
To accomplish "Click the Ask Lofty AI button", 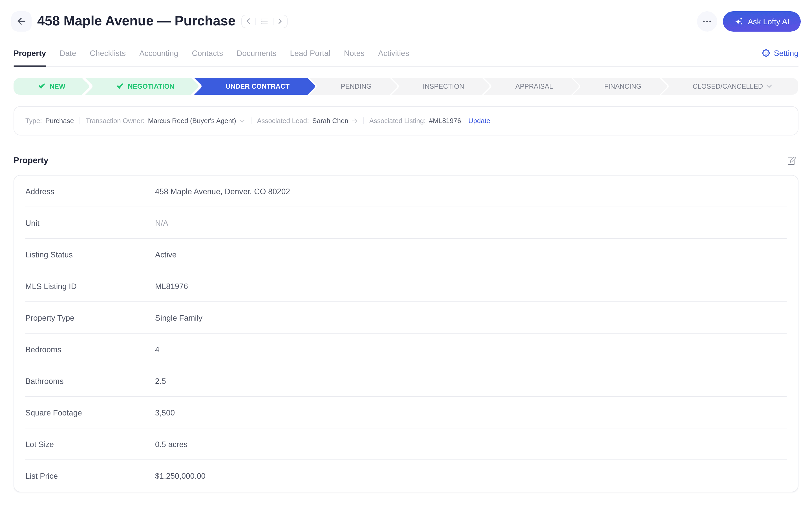I will (x=762, y=21).
